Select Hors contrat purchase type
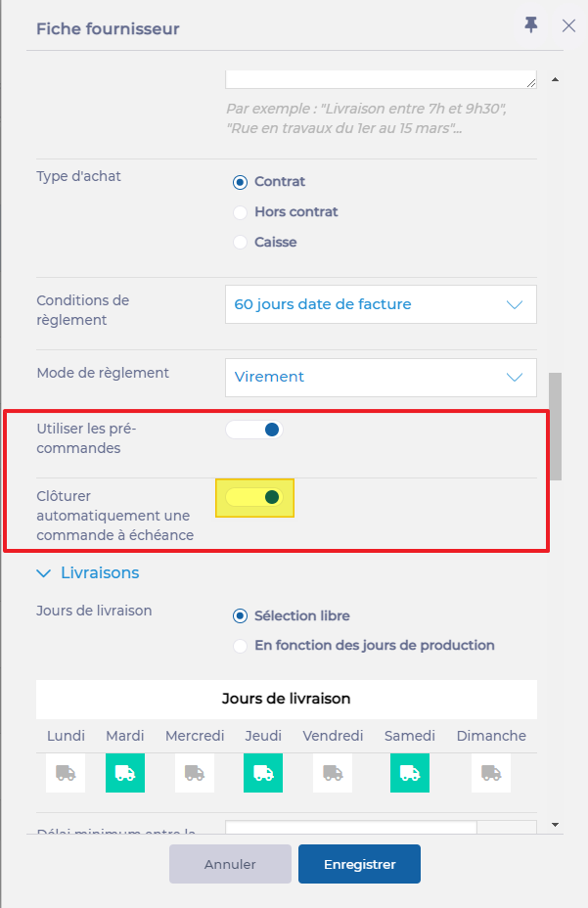 pos(241,212)
